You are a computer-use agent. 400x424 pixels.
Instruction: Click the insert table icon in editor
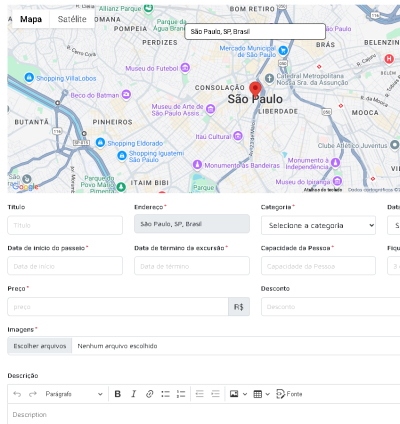click(258, 394)
